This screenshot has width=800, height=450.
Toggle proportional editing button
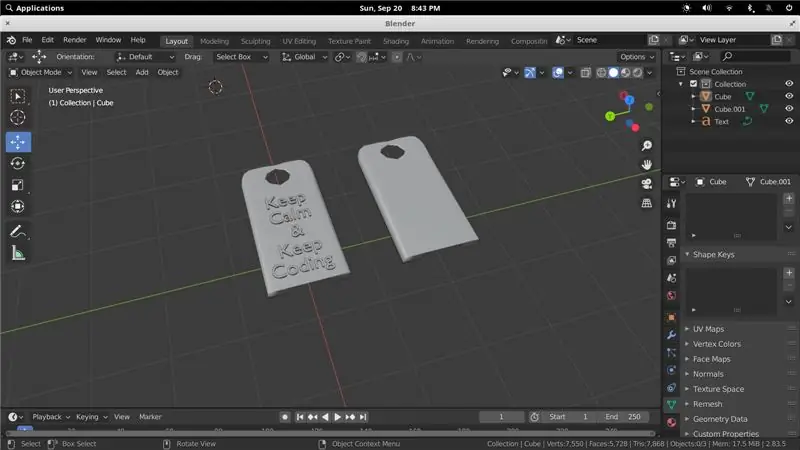[x=396, y=57]
